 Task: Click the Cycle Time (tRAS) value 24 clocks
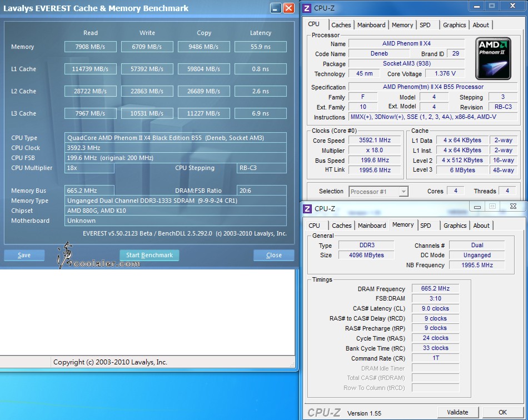[435, 338]
